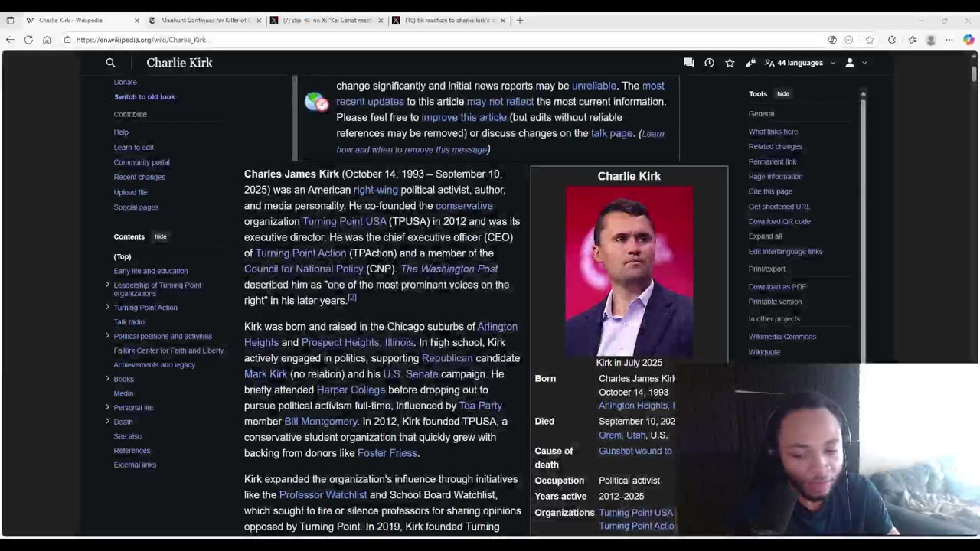This screenshot has width=980, height=551.
Task: Switch to blk reaction X tab
Action: pos(449,21)
